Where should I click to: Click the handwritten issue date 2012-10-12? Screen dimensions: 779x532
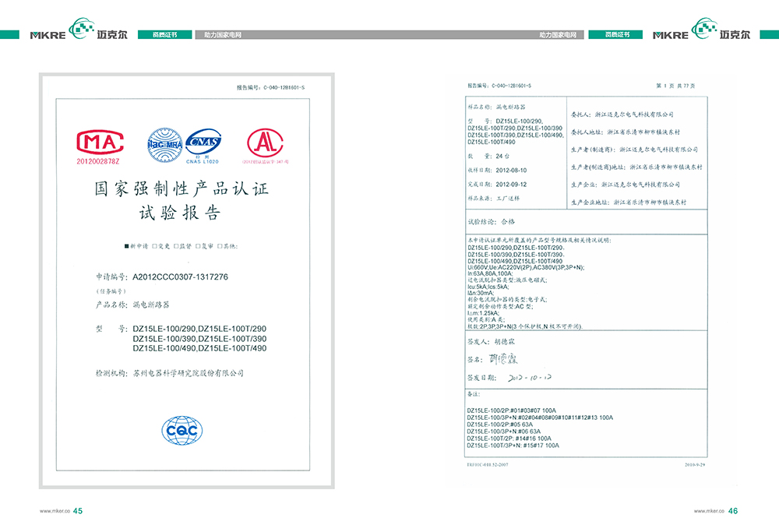point(530,378)
